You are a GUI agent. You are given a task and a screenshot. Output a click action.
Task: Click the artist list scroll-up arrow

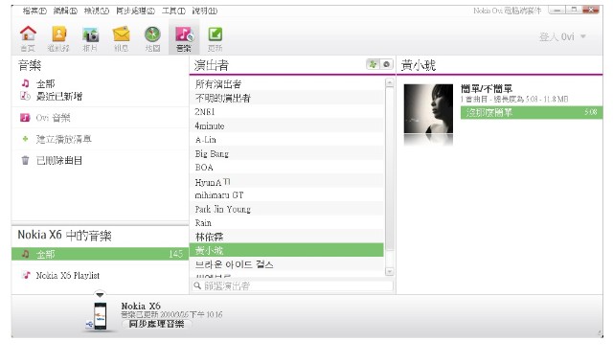coord(390,82)
